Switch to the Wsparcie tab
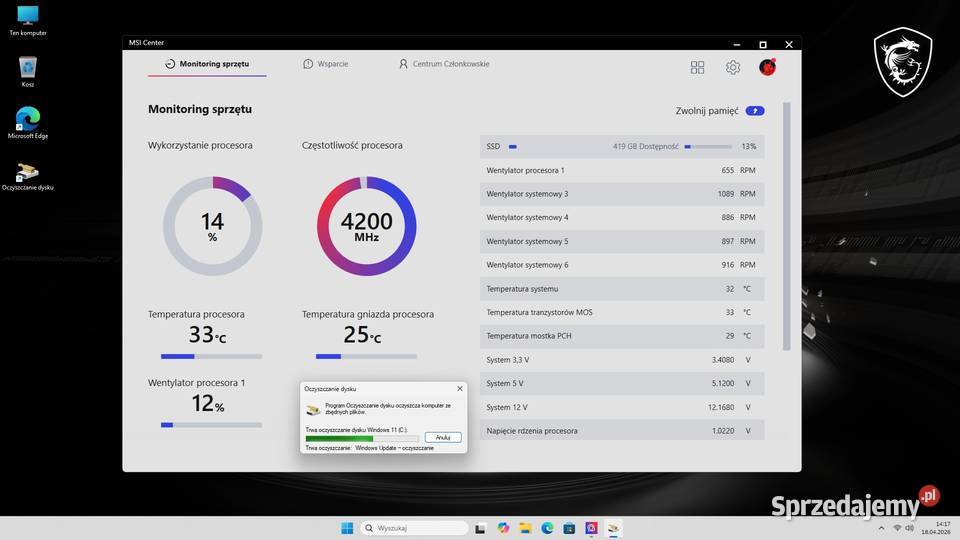Image resolution: width=960 pixels, height=540 pixels. 326,64
